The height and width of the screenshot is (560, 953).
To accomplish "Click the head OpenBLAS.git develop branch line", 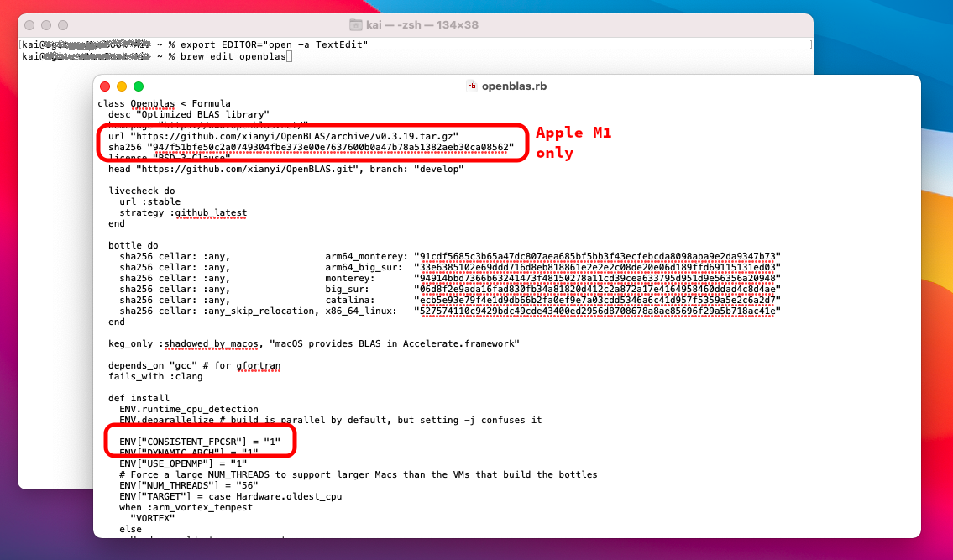I will [286, 169].
